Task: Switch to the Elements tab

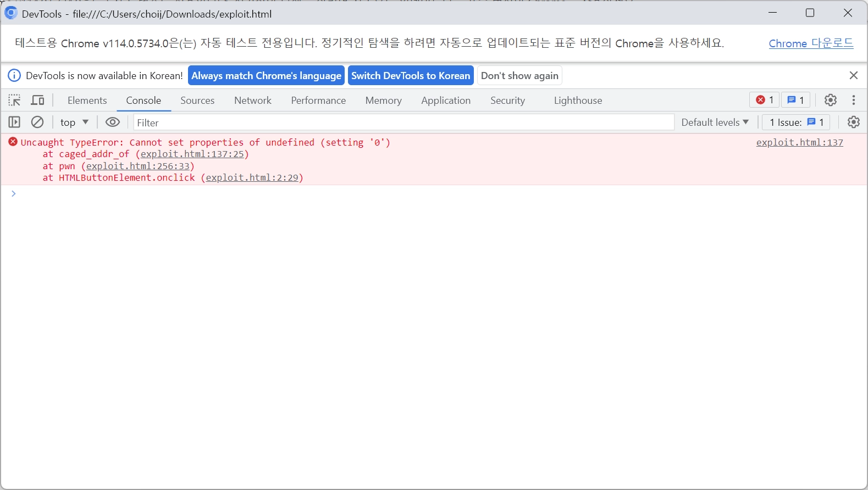Action: [87, 101]
